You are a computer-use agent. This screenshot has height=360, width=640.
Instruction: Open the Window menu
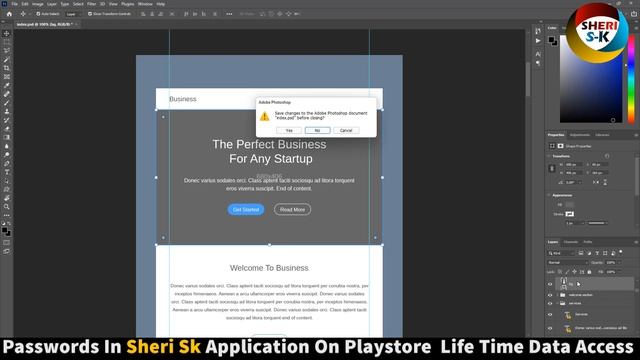point(145,4)
